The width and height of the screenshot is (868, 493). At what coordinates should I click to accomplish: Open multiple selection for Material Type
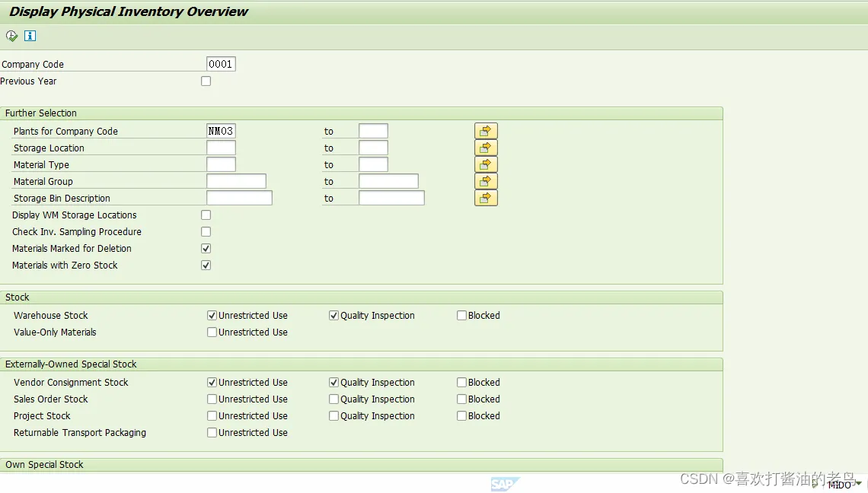point(486,164)
